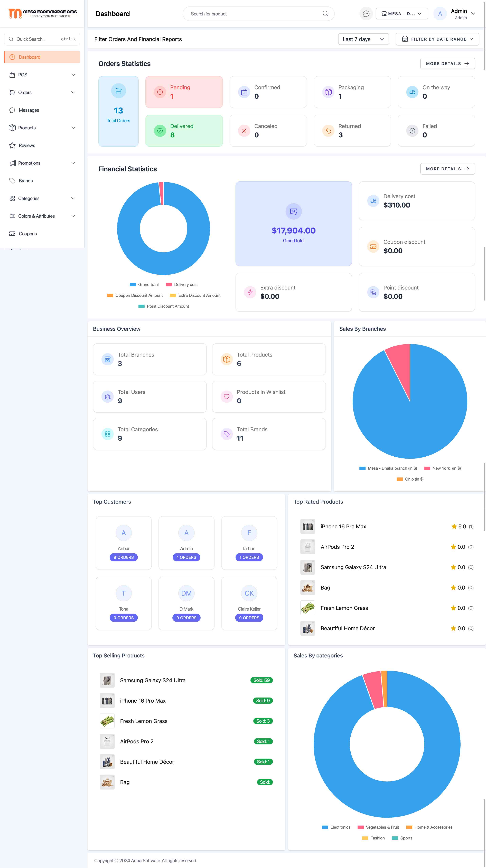Image resolution: width=486 pixels, height=868 pixels.
Task: Open the chat messages icon in header
Action: coord(366,14)
